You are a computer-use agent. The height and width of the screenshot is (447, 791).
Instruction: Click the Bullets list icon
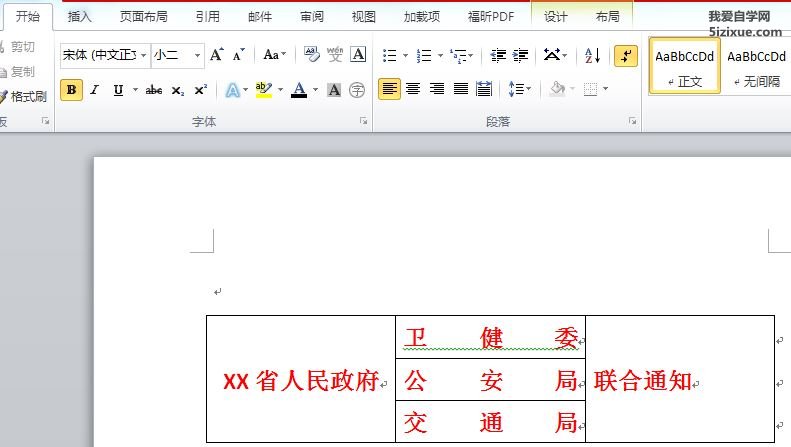tap(389, 55)
